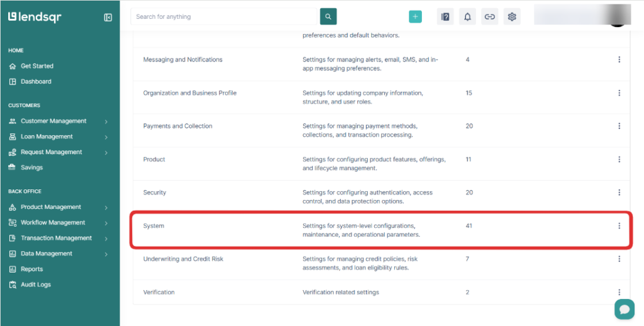The image size is (644, 326).
Task: Open options menu for System row
Action: [619, 226]
